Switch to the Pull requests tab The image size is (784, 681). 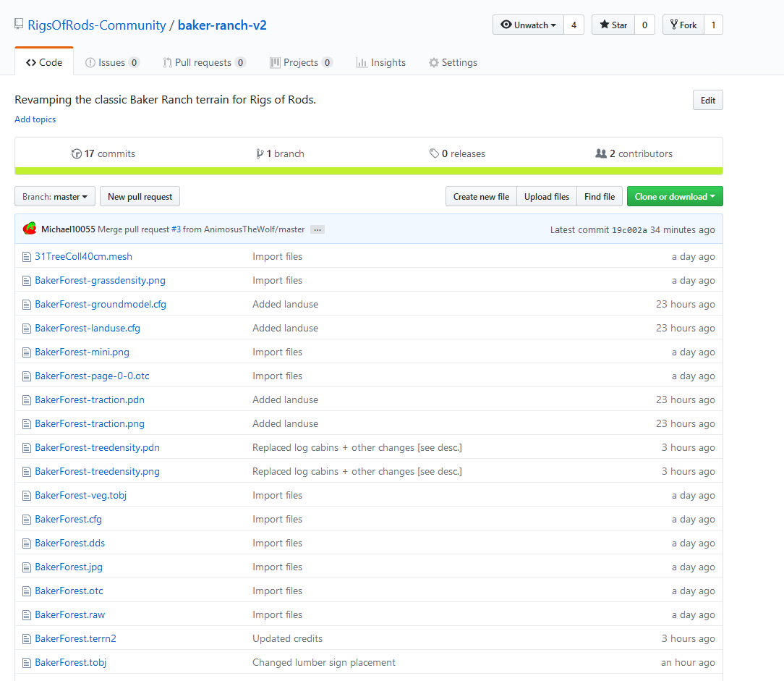[204, 62]
